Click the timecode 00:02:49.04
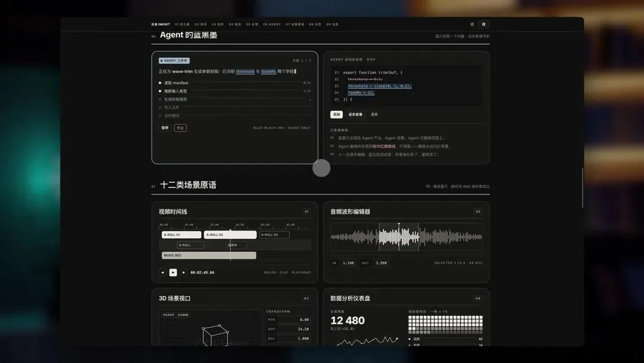Viewport: 644px width, 363px height. tap(203, 273)
